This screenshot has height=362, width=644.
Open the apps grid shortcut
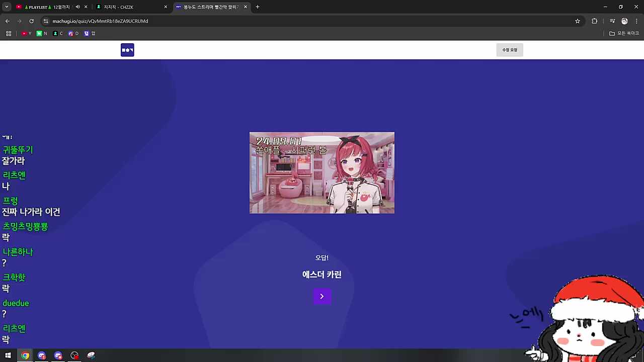tap(9, 34)
